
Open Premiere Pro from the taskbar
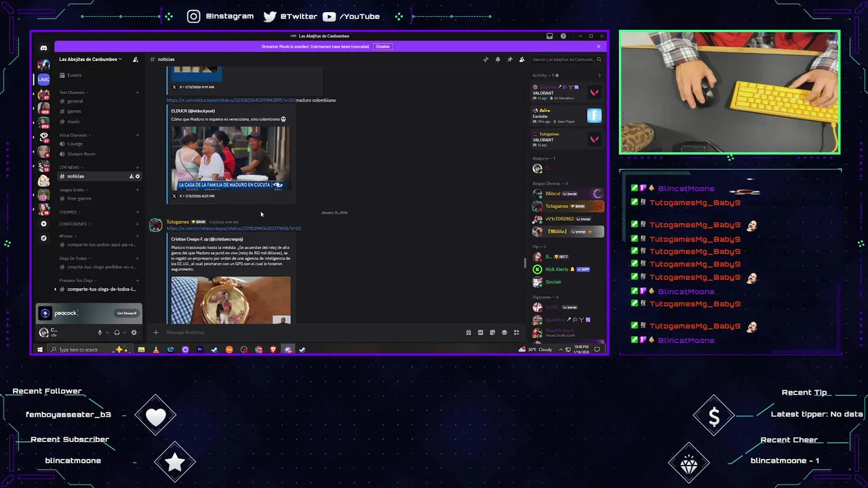[x=200, y=350]
